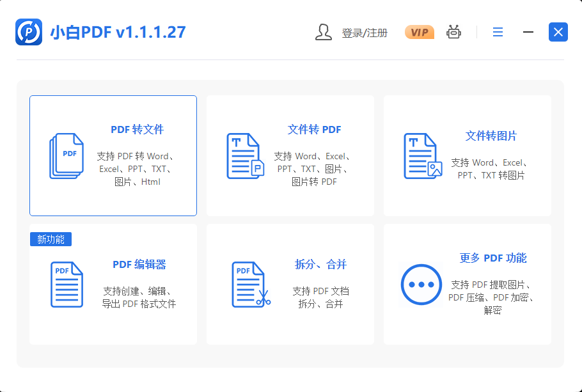Image resolution: width=582 pixels, height=392 pixels.
Task: Click the user avatar icon
Action: [323, 33]
